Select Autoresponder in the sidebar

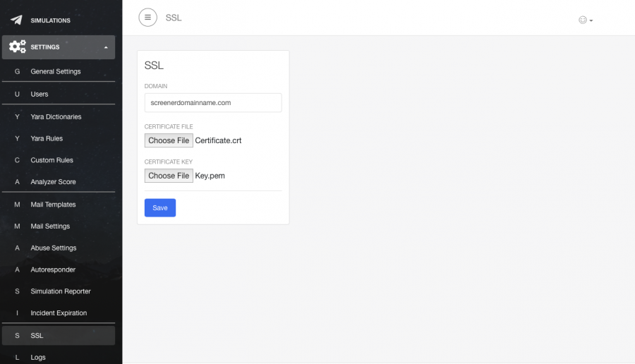[53, 269]
